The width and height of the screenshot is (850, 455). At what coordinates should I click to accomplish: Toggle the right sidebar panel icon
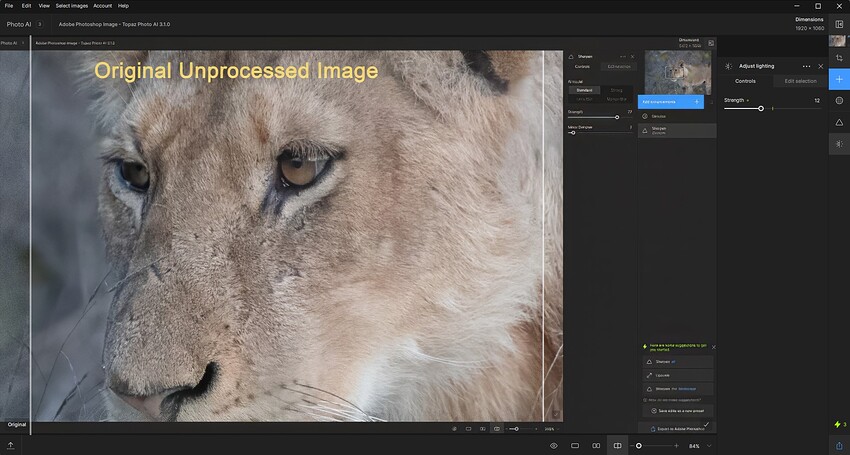click(839, 24)
